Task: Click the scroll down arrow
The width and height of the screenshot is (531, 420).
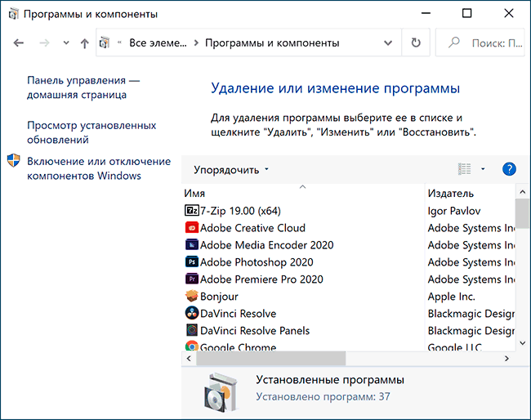Action: (522, 343)
